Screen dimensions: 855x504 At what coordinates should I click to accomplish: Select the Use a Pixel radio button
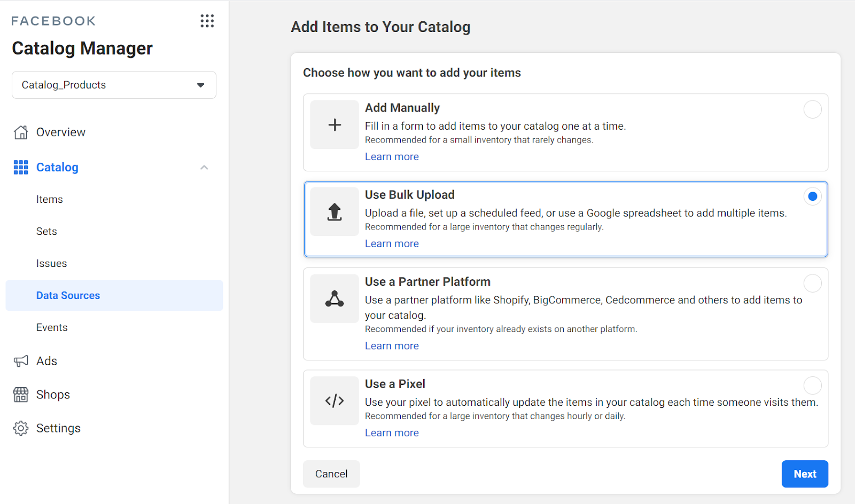click(x=812, y=385)
